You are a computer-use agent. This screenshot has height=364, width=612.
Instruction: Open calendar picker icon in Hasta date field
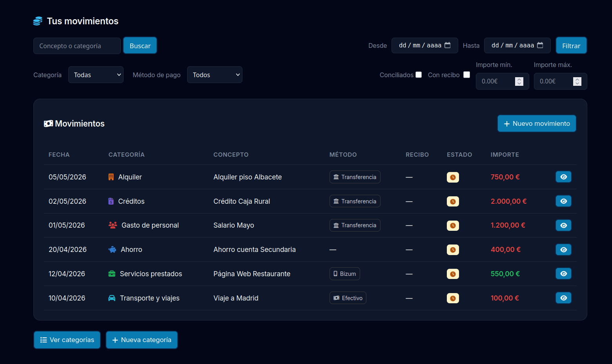(x=540, y=45)
